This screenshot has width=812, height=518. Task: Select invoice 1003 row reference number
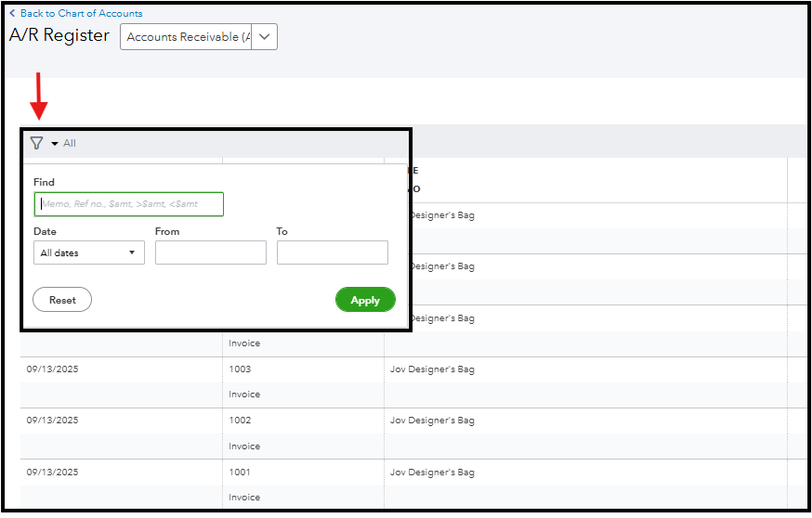coord(240,369)
